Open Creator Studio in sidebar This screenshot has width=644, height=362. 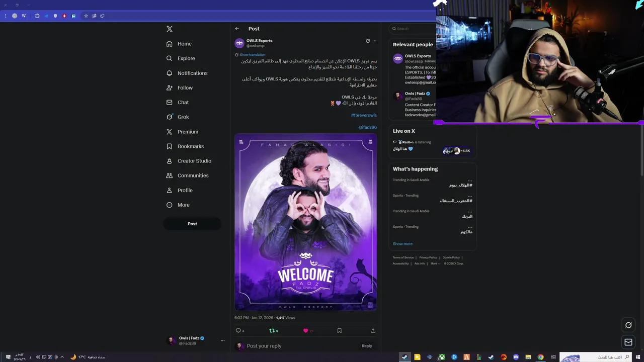click(x=189, y=161)
